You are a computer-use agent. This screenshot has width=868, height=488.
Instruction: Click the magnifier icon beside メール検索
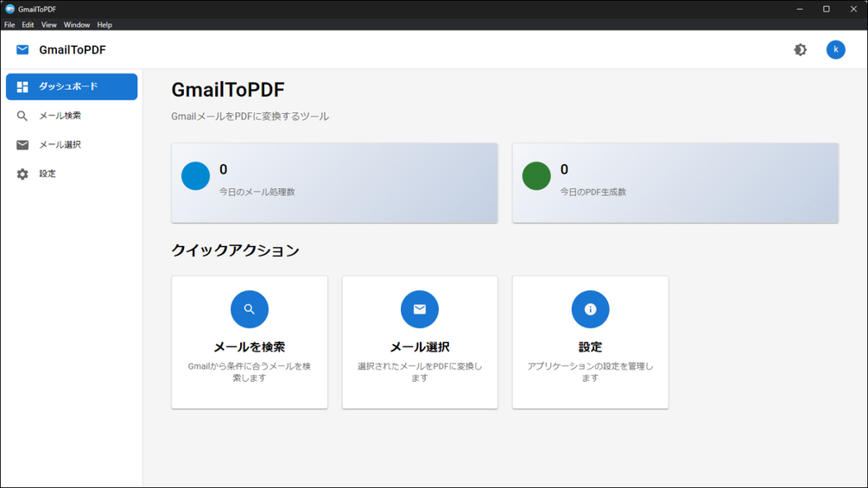tap(22, 116)
